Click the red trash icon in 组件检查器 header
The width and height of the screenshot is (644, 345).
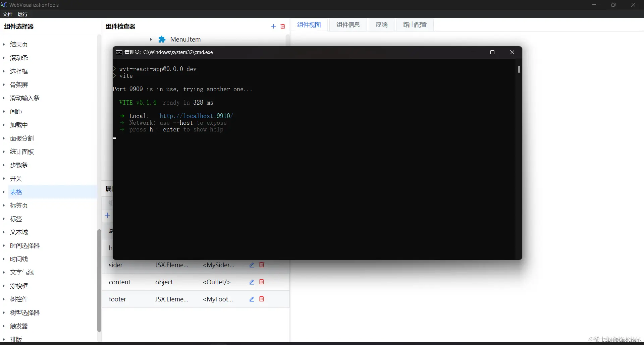tap(283, 26)
